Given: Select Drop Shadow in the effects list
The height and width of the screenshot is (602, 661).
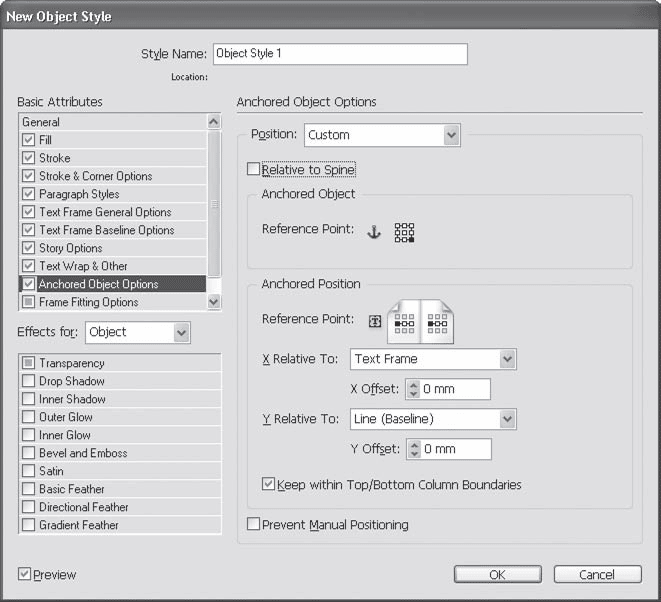Looking at the screenshot, I should click(71, 381).
